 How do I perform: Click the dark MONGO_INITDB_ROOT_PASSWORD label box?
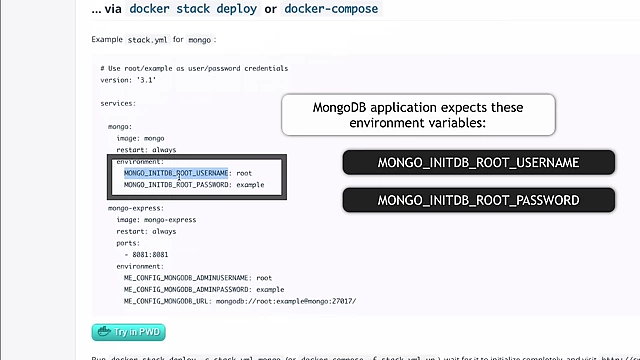(x=478, y=200)
